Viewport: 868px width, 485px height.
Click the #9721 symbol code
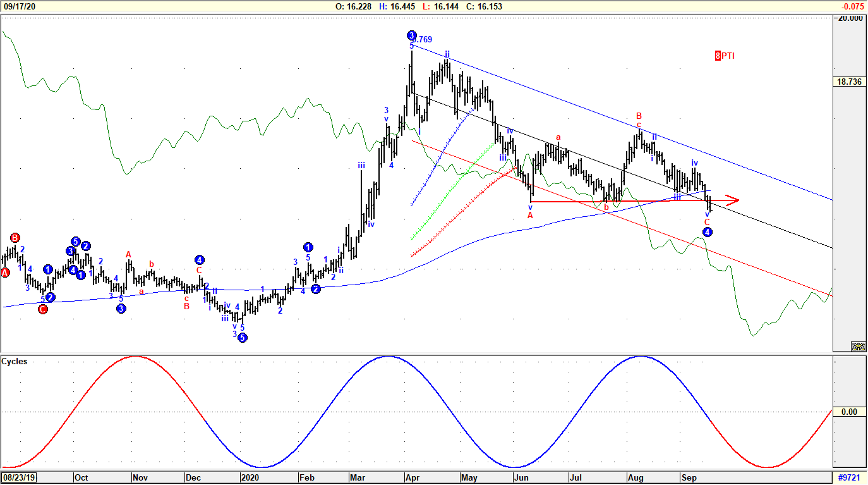click(849, 477)
